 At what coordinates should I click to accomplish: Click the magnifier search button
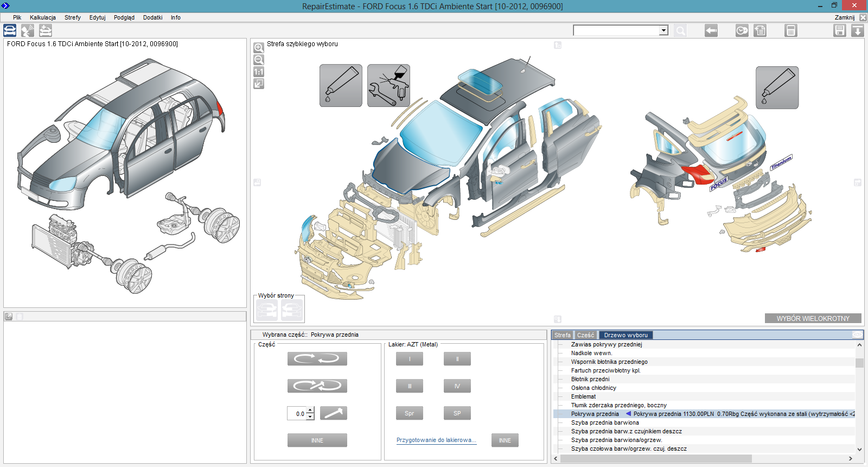[x=680, y=31]
